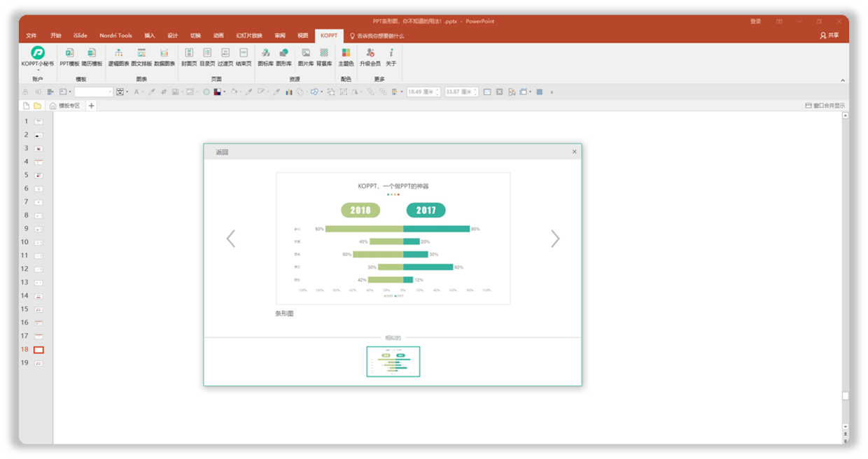
Task: Click 登录 sign-in link
Action: tap(756, 22)
